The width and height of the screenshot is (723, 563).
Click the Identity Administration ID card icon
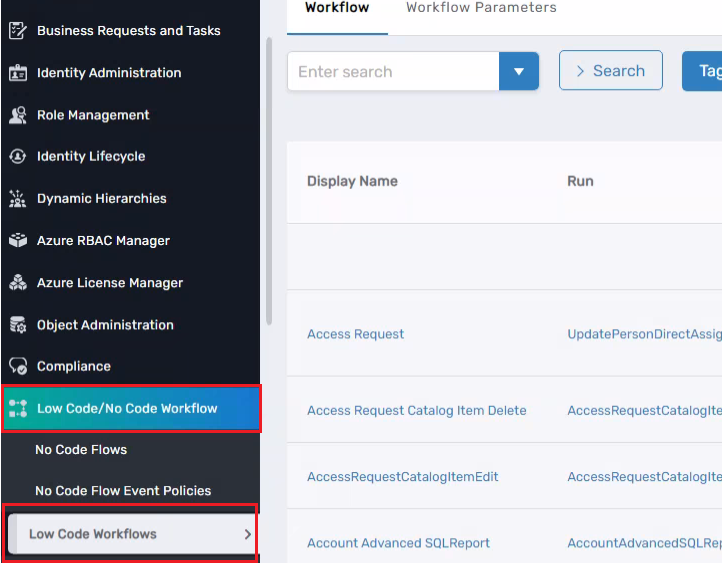click(18, 73)
